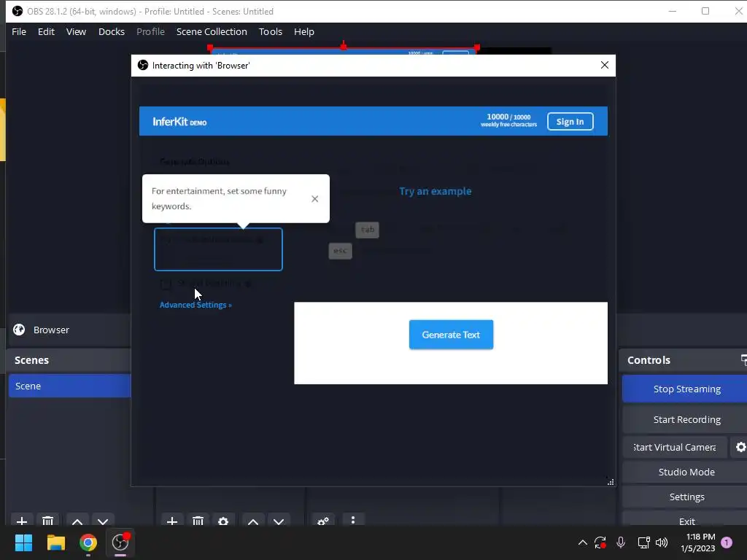Show hidden system tray icons chevron

click(582, 542)
